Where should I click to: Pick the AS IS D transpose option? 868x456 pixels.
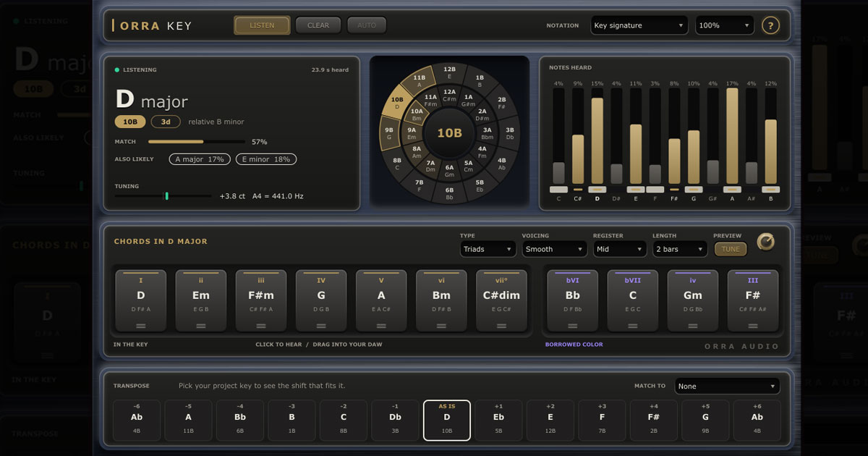(447, 420)
